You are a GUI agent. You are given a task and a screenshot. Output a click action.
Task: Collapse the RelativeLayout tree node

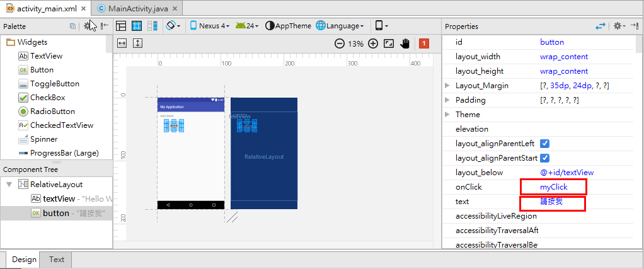pyautogui.click(x=9, y=185)
